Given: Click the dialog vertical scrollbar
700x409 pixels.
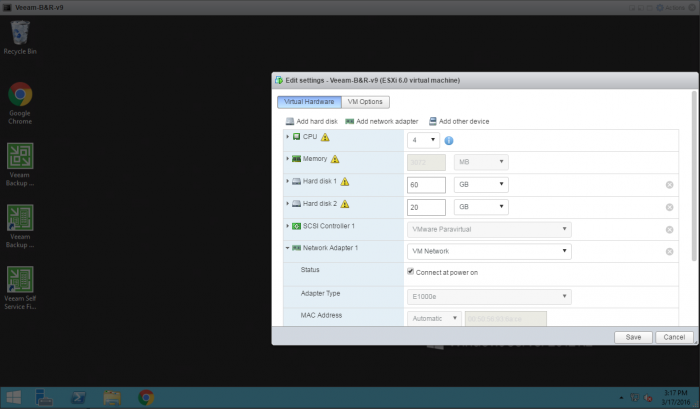Looking at the screenshot, I should (x=694, y=176).
